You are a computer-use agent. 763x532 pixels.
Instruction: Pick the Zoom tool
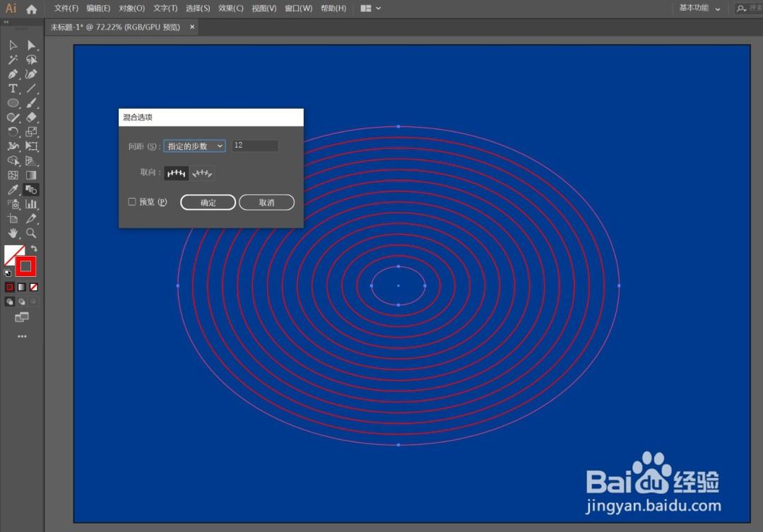[x=32, y=233]
